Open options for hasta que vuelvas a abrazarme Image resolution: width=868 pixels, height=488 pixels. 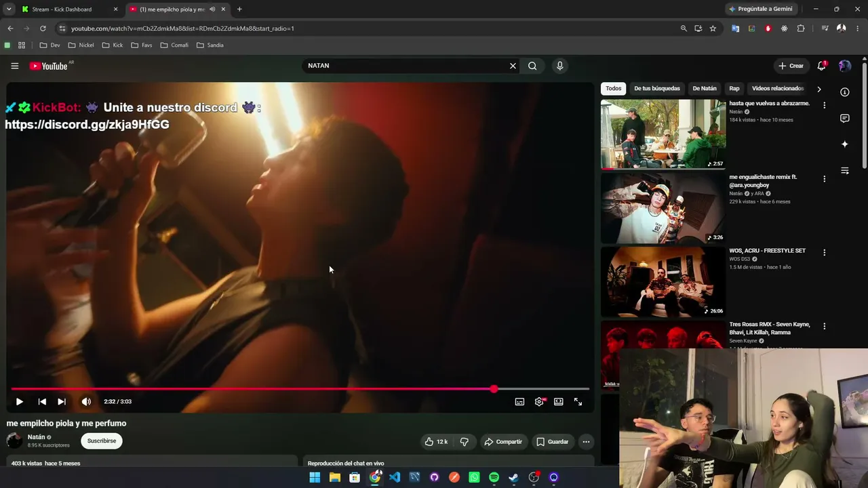pyautogui.click(x=824, y=105)
